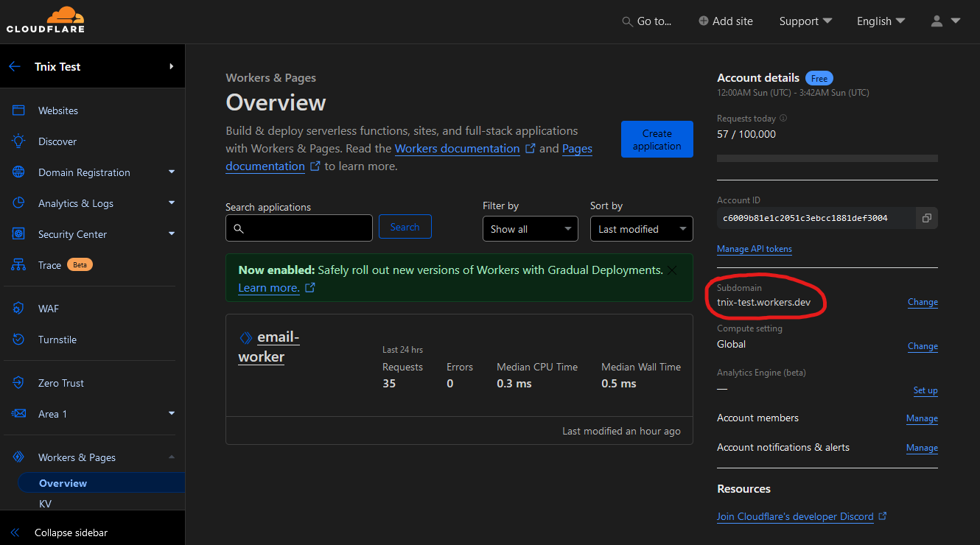Click the Discord external link icon

click(x=883, y=516)
